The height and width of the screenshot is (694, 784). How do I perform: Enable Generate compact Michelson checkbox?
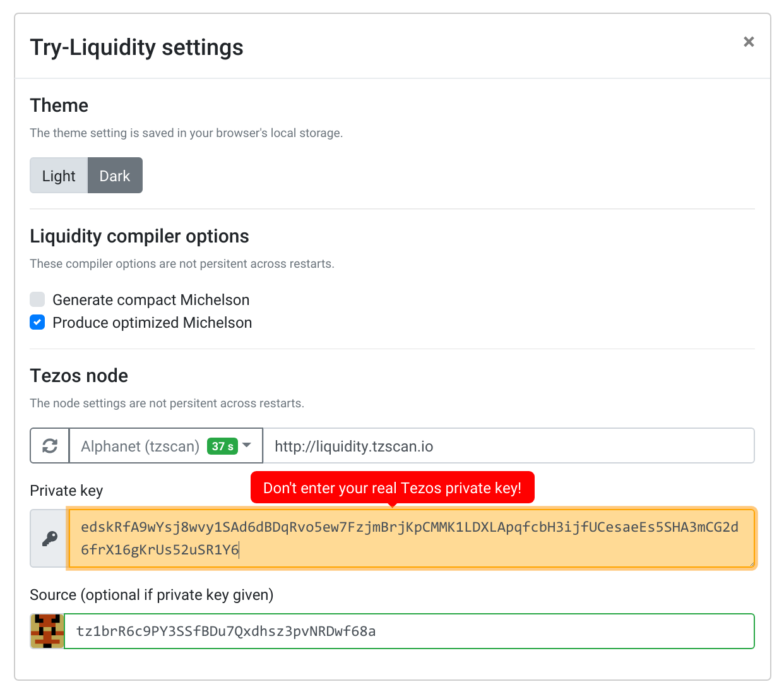click(x=37, y=299)
